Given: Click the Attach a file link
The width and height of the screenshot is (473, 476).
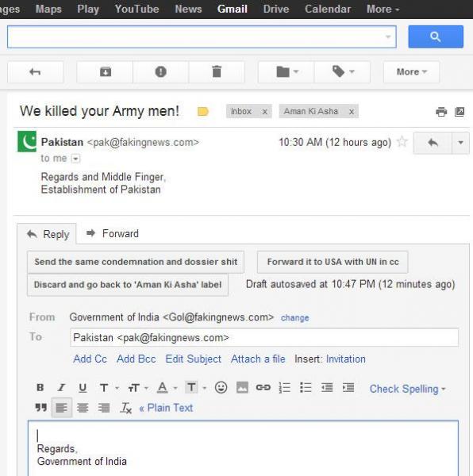Looking at the screenshot, I should click(258, 359).
